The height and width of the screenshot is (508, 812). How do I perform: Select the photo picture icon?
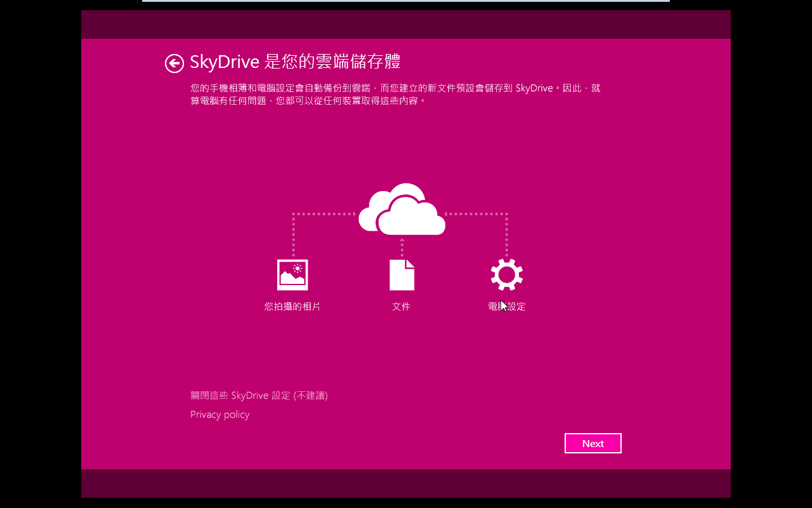pyautogui.click(x=292, y=275)
